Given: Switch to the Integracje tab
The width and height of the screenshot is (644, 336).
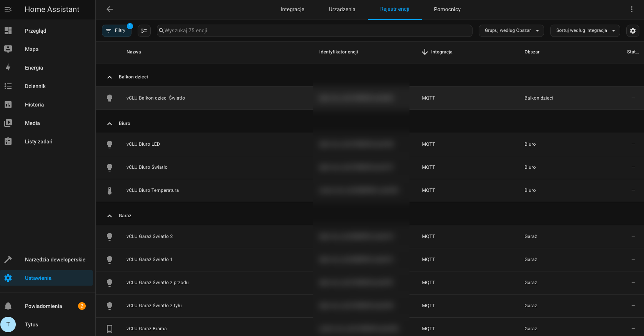Looking at the screenshot, I should coord(293,10).
